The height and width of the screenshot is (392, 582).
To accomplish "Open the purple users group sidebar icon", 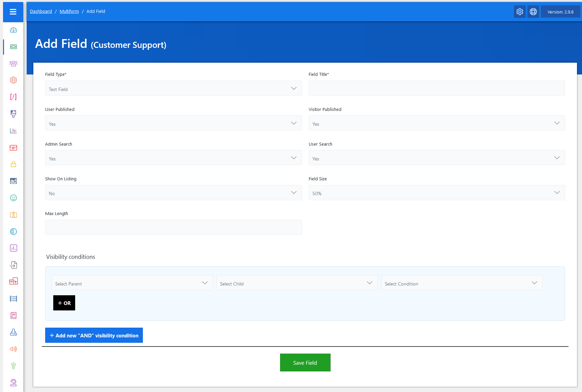I will [x=13, y=63].
